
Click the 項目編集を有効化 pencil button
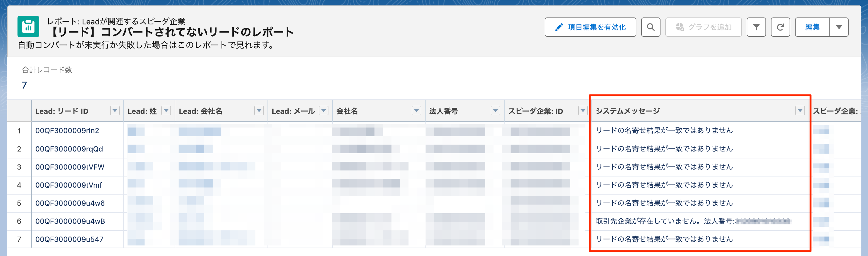[x=590, y=27]
